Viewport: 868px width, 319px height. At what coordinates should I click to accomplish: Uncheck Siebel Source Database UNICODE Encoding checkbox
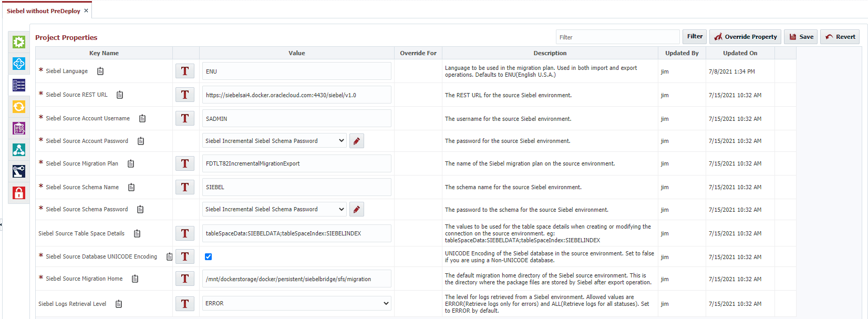(x=208, y=256)
